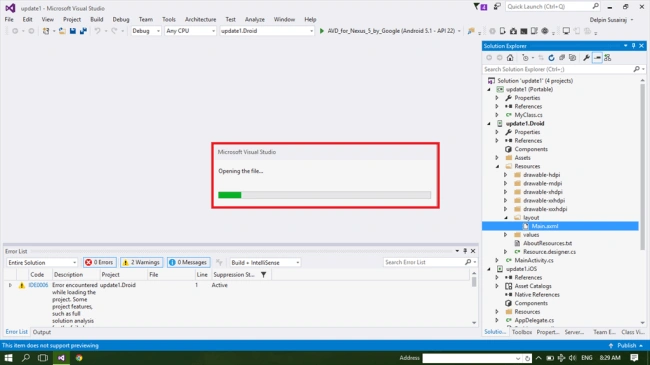
Task: Expand the IDE0006 warning row
Action: coord(10,285)
